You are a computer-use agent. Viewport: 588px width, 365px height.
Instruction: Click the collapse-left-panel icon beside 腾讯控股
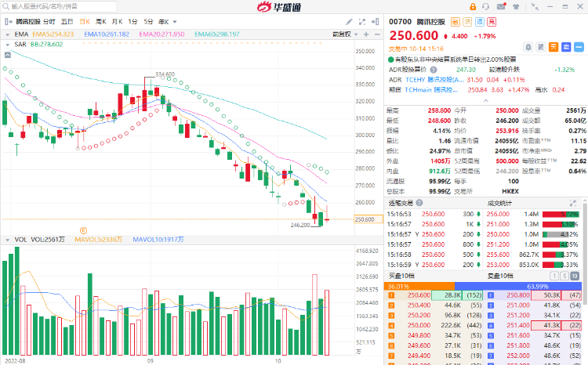pos(9,22)
